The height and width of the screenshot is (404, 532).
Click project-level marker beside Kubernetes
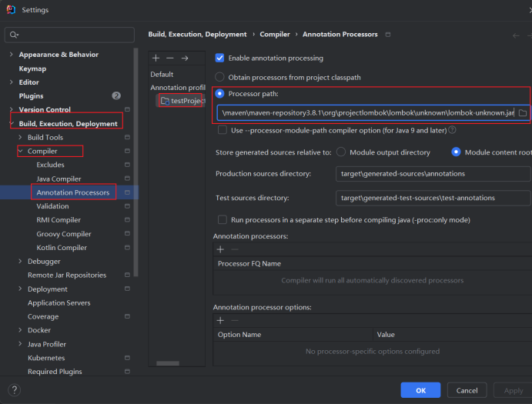click(127, 358)
